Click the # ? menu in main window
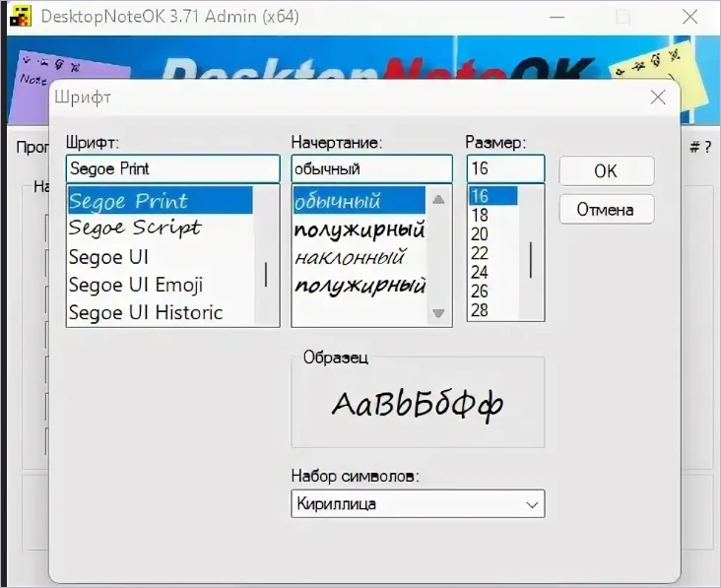This screenshot has height=588, width=721. [700, 147]
